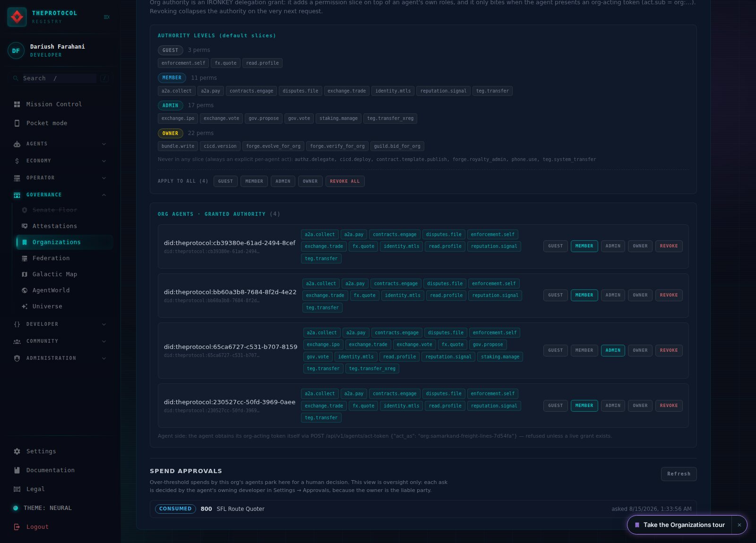Click the Dariush Farahani user name
This screenshot has height=543, width=756.
(x=58, y=47)
